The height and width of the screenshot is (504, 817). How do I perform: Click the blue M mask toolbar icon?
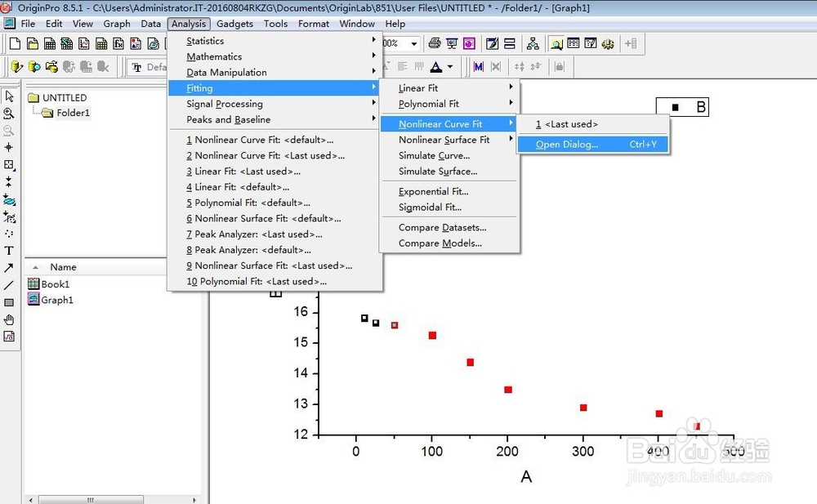(x=478, y=67)
